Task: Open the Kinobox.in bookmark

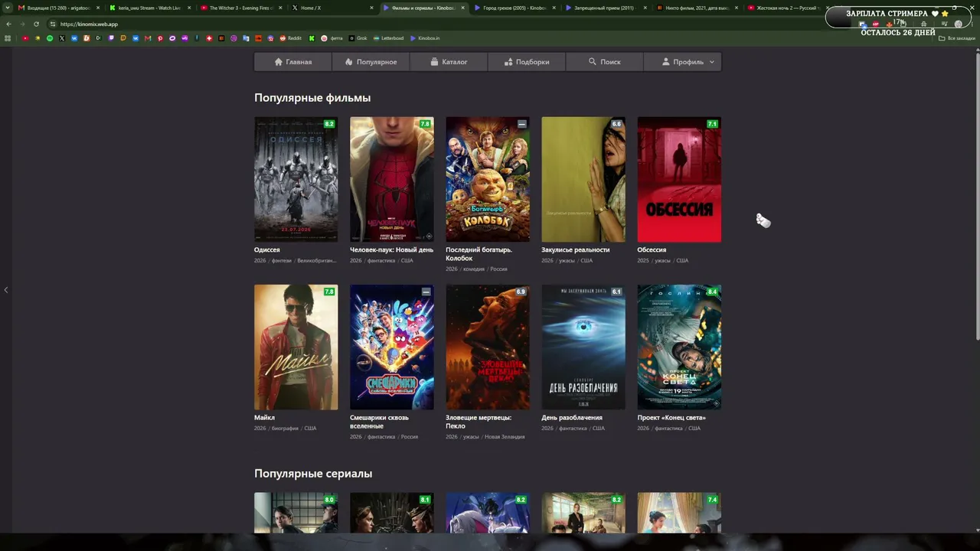Action: pos(424,38)
